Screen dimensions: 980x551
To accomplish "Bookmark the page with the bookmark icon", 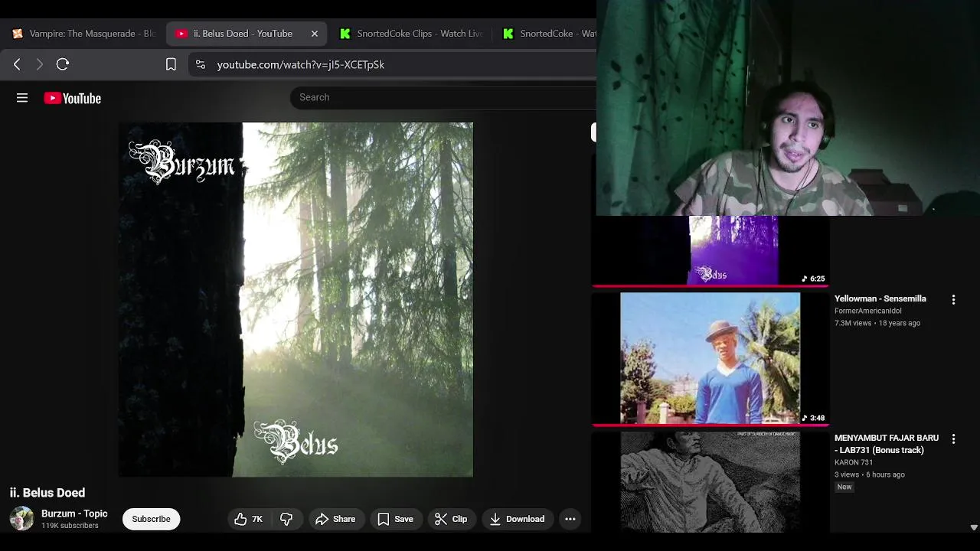I will [171, 65].
